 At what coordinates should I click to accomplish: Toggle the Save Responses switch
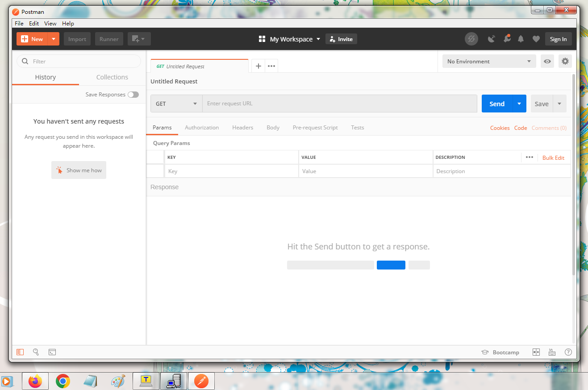coord(133,95)
